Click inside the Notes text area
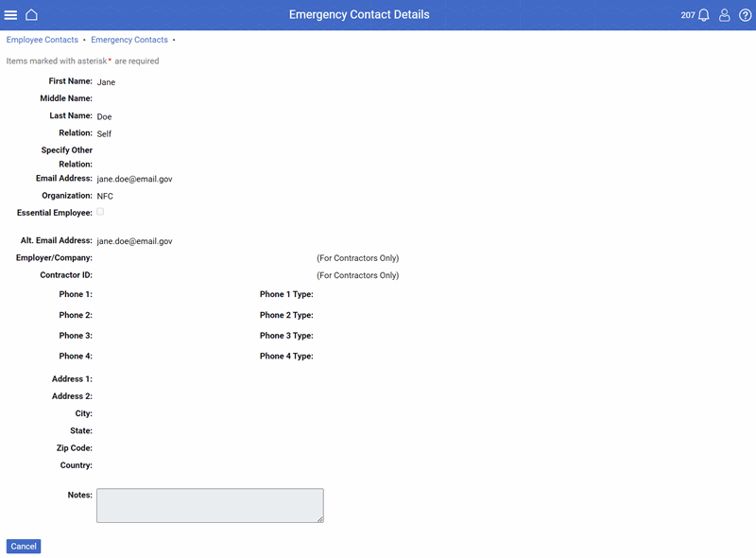The height and width of the screenshot is (558, 756). (x=210, y=505)
